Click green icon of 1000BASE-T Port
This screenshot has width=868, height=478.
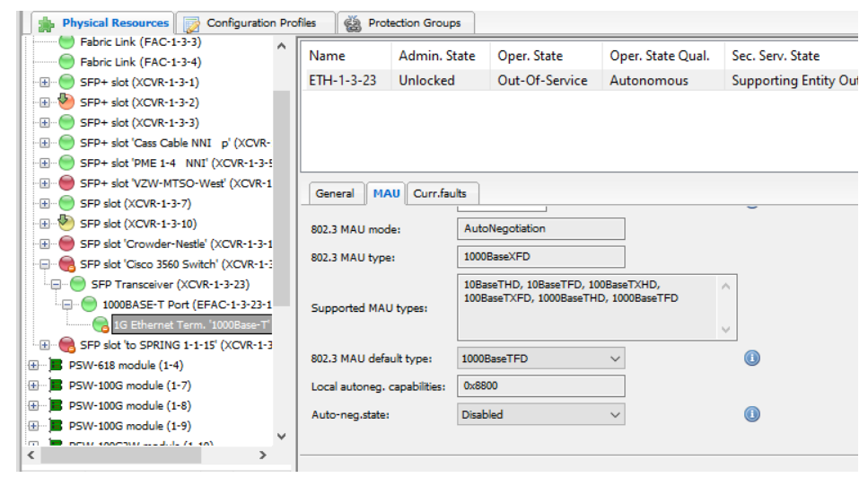[89, 304]
